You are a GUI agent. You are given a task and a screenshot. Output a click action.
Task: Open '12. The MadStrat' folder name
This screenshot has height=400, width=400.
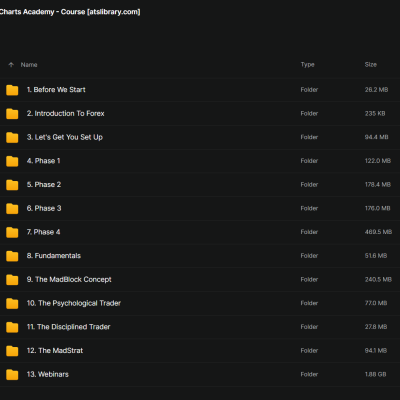(55, 350)
